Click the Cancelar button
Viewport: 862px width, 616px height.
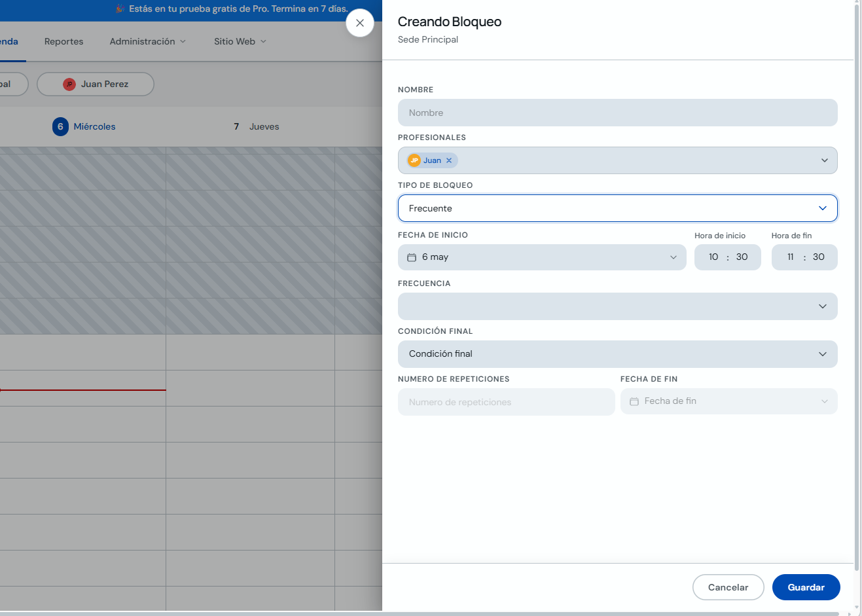(x=728, y=587)
